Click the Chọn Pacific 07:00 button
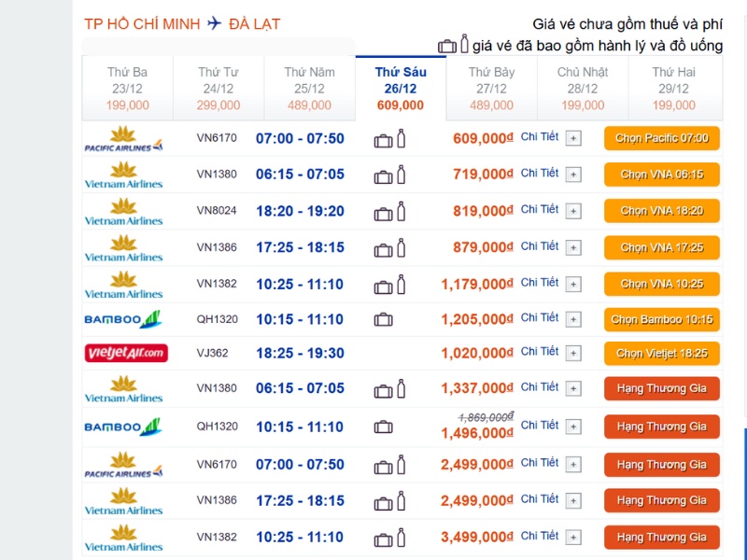This screenshot has height=560, width=747. coord(662,140)
